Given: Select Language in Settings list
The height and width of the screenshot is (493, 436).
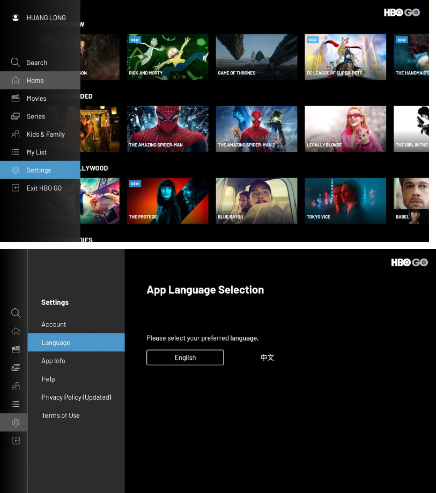Looking at the screenshot, I should [x=76, y=342].
